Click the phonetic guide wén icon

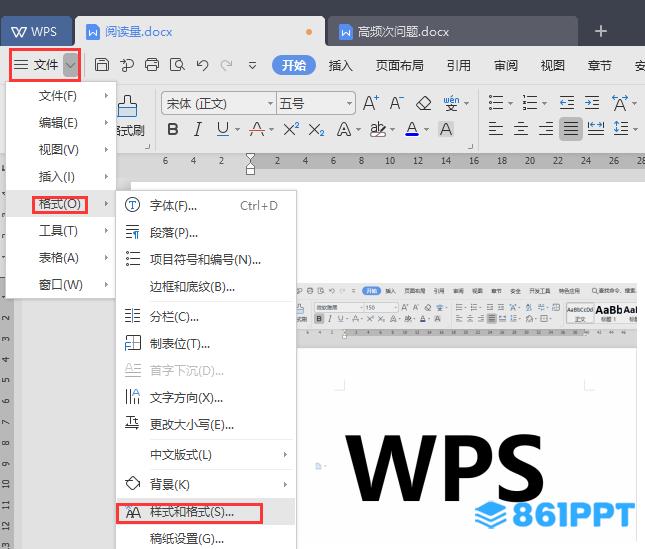(x=451, y=103)
